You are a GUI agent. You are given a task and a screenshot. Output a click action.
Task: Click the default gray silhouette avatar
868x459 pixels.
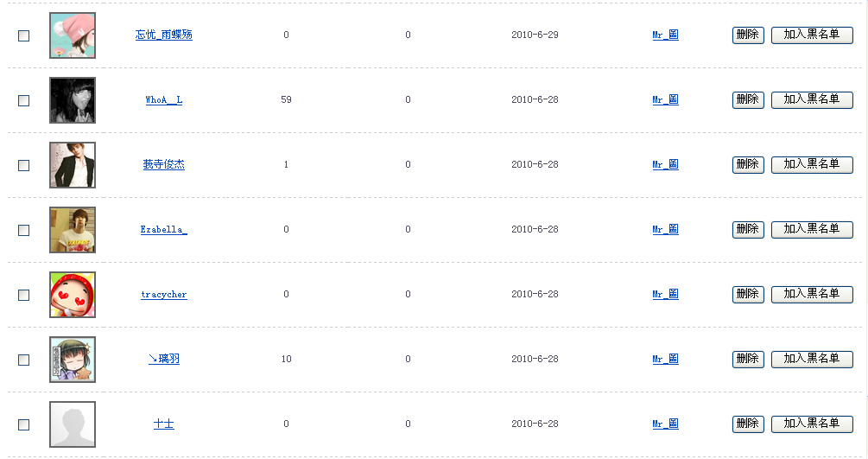[73, 424]
